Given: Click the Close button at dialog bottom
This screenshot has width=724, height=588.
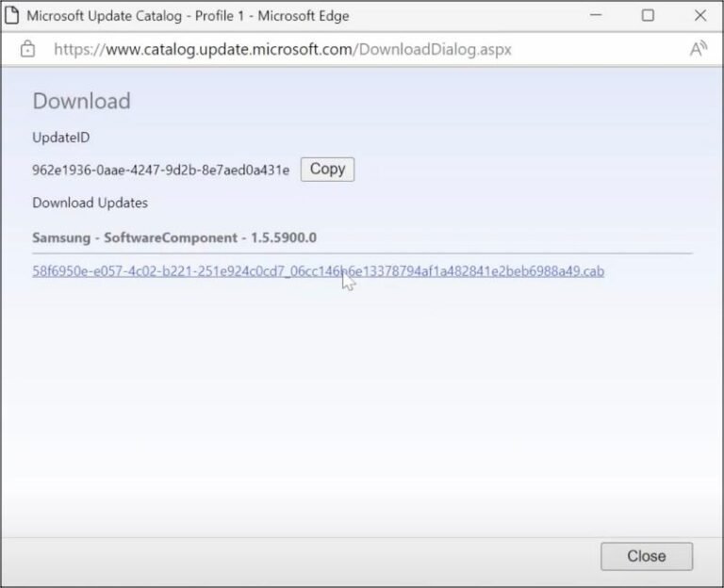Looking at the screenshot, I should [646, 556].
